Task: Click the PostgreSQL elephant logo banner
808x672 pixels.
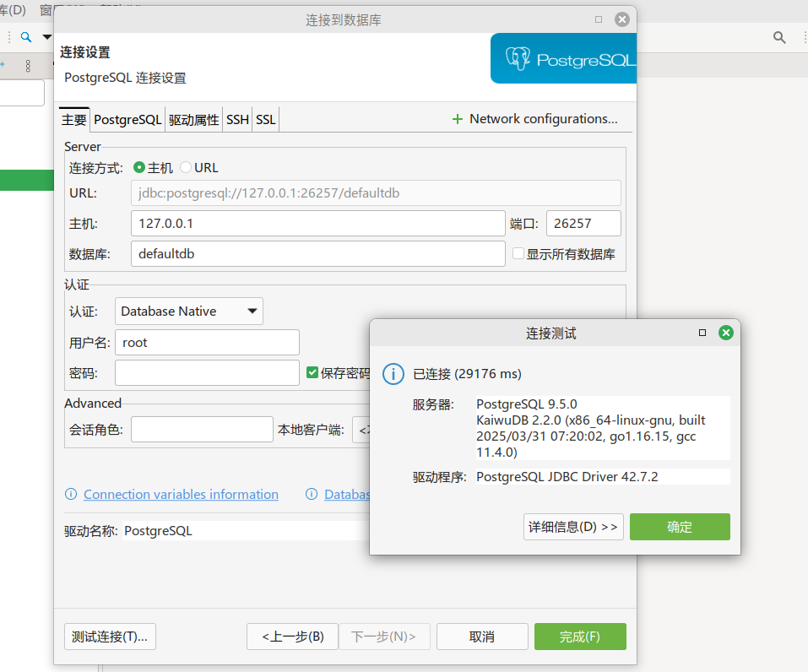Action: [x=563, y=58]
